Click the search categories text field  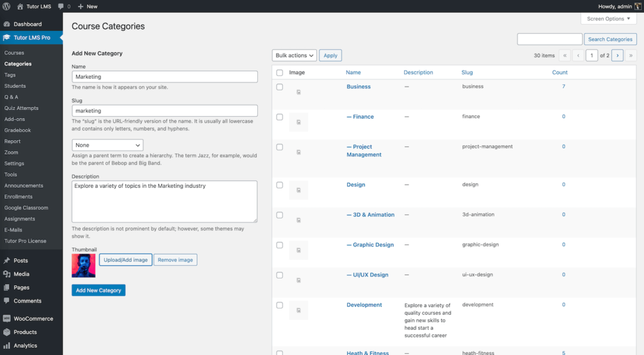click(x=550, y=39)
